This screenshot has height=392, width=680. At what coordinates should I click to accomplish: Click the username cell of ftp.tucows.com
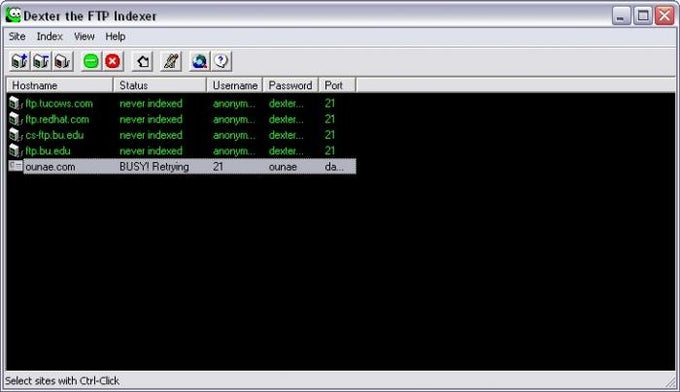(x=234, y=103)
